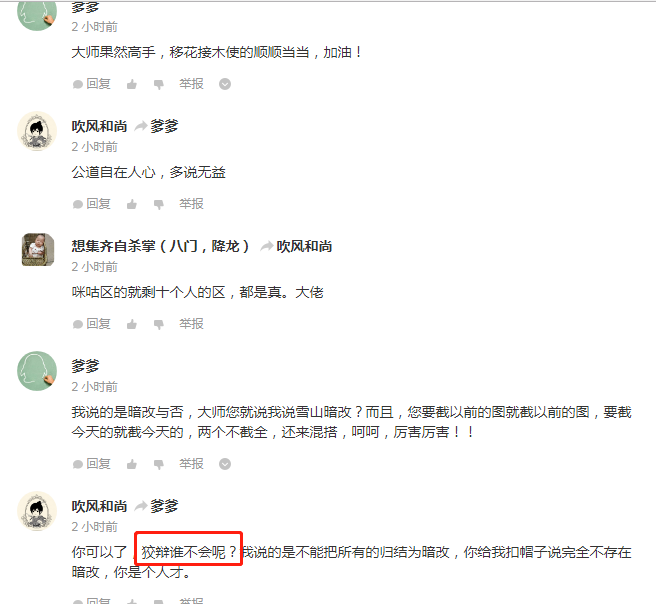Thumbs down the 公道自在人心 comment
The height and width of the screenshot is (604, 656).
[159, 205]
